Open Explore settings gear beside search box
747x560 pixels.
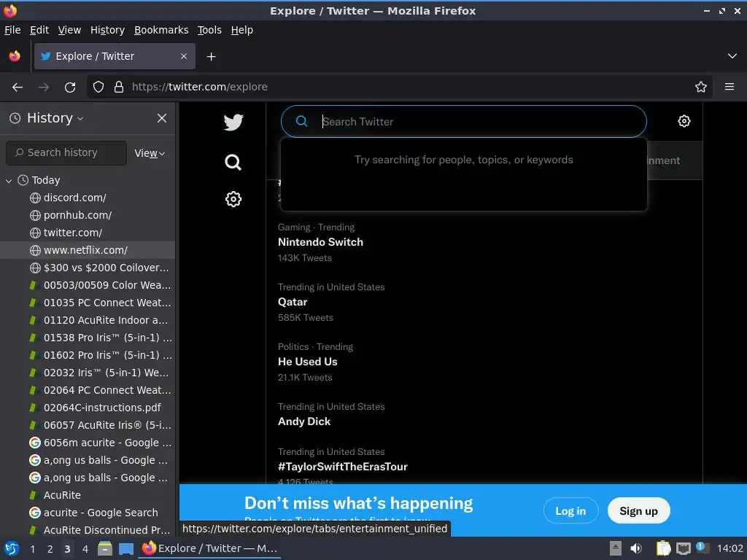point(684,121)
